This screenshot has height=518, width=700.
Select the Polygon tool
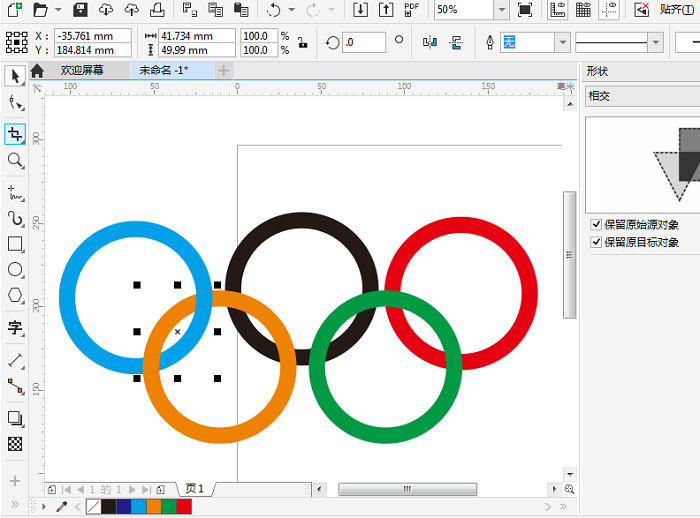coord(15,296)
